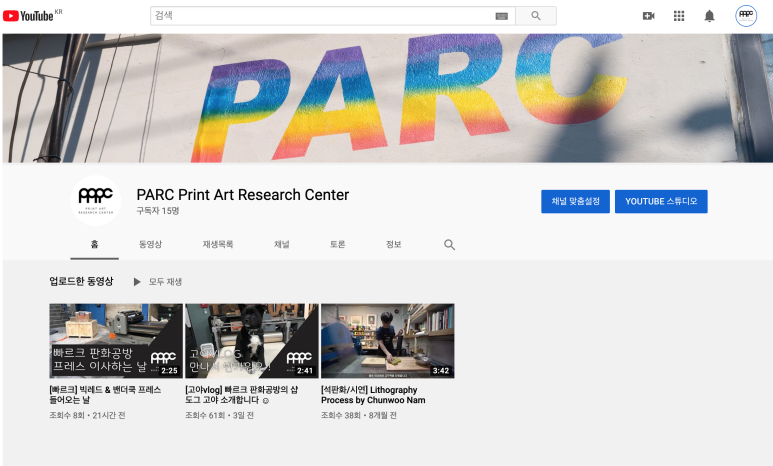Click the channel name PARC Print Art Research Center
This screenshot has height=466, width=773.
[243, 195]
